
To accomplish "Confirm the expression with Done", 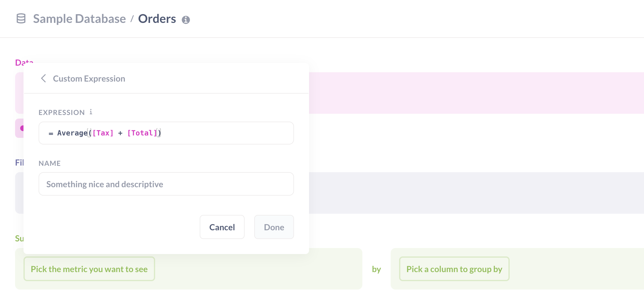I will point(274,227).
